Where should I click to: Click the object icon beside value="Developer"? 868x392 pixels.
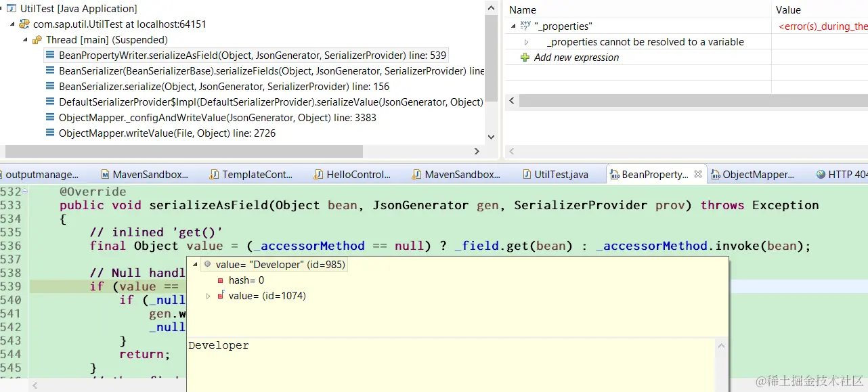[208, 265]
